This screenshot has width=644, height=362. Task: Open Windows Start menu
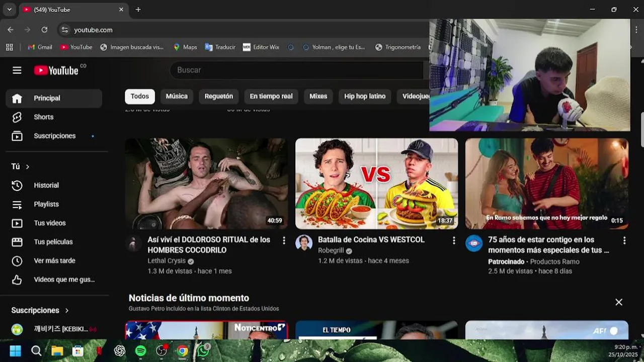[x=16, y=351]
